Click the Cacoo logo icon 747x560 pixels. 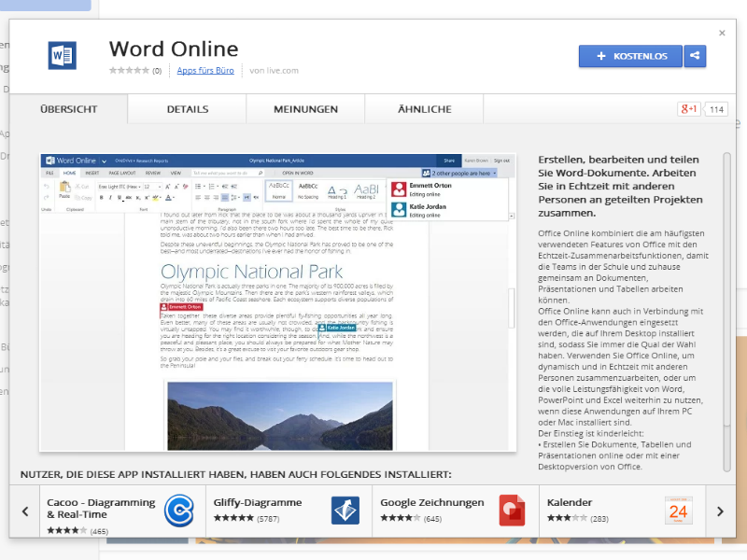pyautogui.click(x=179, y=510)
